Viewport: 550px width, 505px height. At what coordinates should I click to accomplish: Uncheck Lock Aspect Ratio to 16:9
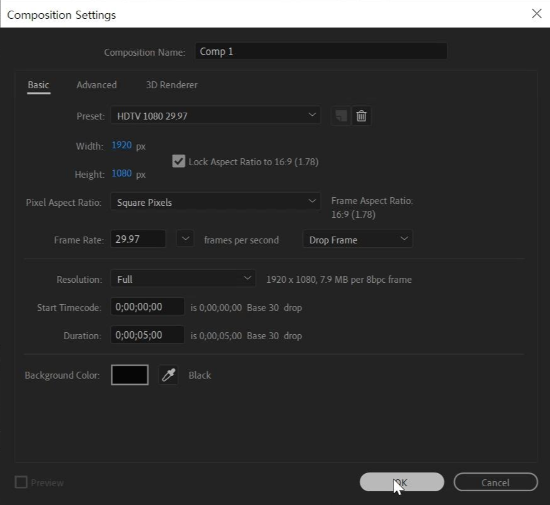point(179,161)
